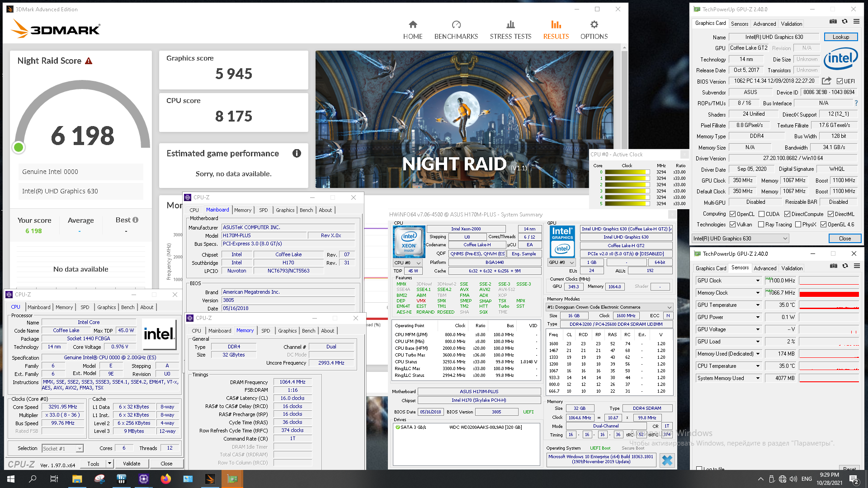Switch to the SPD tab in CPU-Z Mainboard window
This screenshot has height=488, width=868.
[x=263, y=210]
